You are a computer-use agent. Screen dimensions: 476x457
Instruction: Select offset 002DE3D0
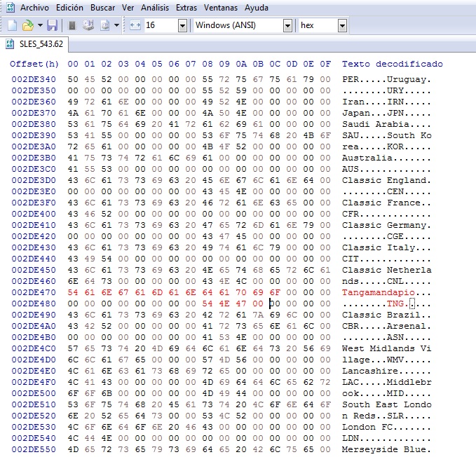(x=34, y=180)
